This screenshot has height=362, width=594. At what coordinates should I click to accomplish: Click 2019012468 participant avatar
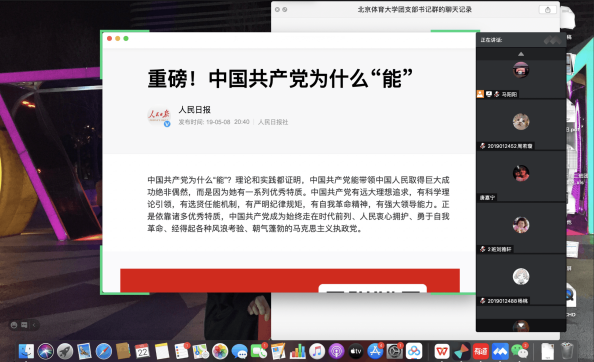click(x=521, y=277)
